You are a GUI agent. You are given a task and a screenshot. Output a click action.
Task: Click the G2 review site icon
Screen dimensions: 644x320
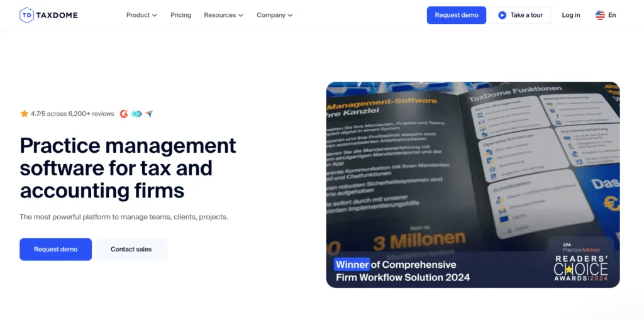coord(124,114)
